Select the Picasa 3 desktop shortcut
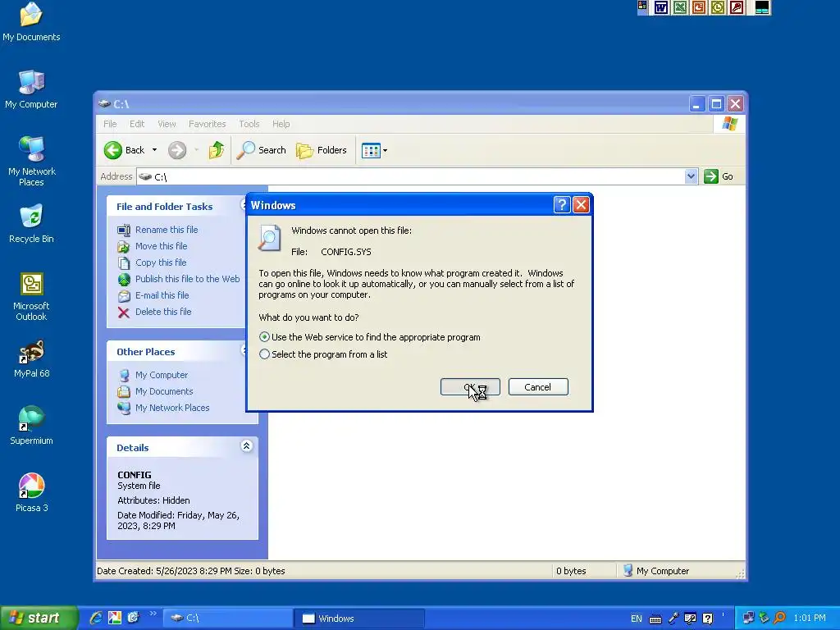840x630 pixels. (31, 493)
